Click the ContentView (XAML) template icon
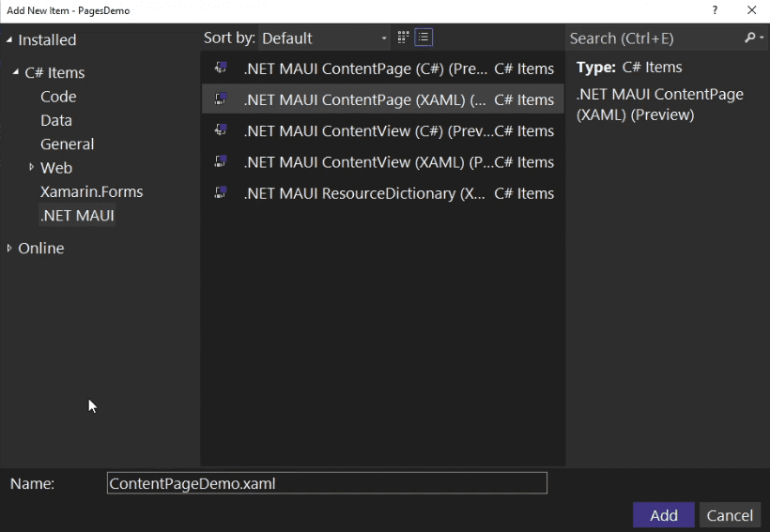This screenshot has width=770, height=532. pos(221,161)
